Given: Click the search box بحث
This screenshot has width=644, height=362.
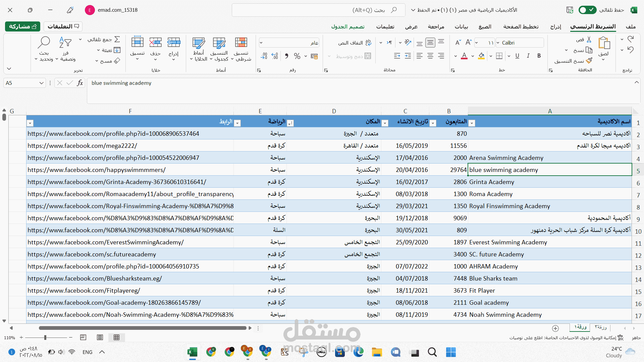Looking at the screenshot, I should pos(319,10).
